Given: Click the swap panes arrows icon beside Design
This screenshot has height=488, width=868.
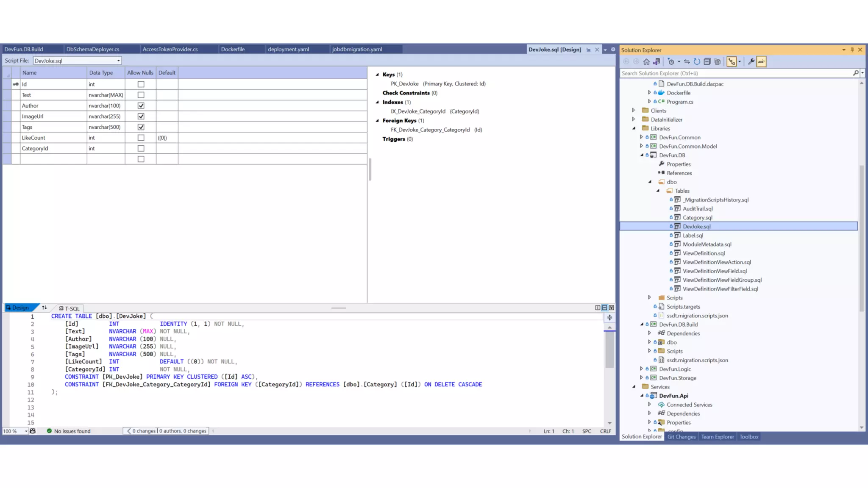Looking at the screenshot, I should point(45,308).
